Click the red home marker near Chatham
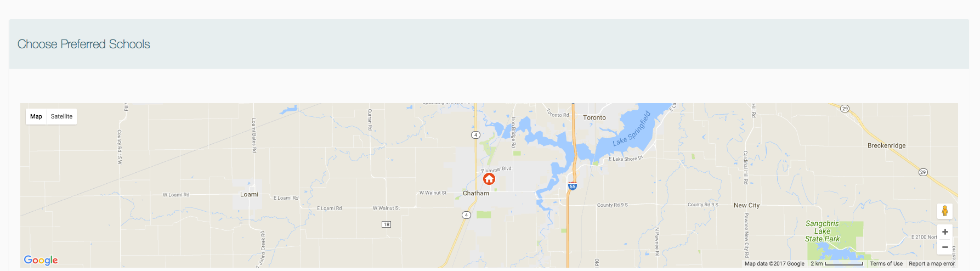The height and width of the screenshot is (271, 980). pos(489,179)
